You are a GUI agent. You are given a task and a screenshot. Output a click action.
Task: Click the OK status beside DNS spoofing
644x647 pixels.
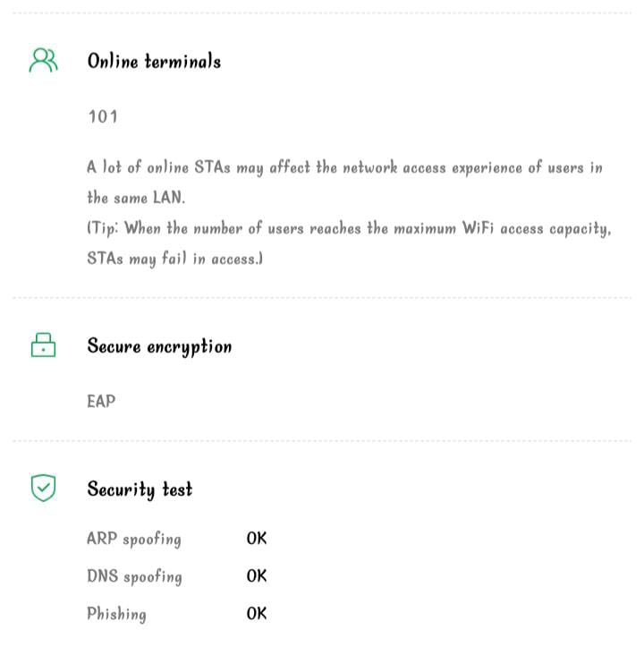pos(257,576)
